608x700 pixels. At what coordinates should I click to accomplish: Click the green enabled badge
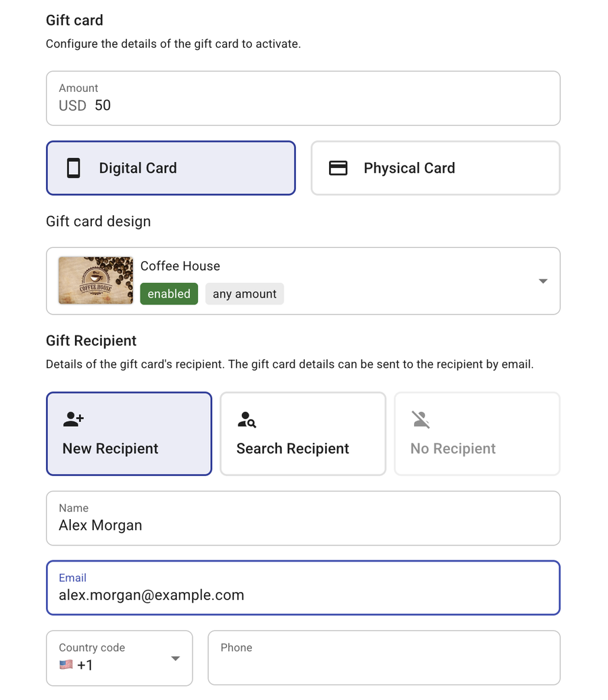[169, 294]
